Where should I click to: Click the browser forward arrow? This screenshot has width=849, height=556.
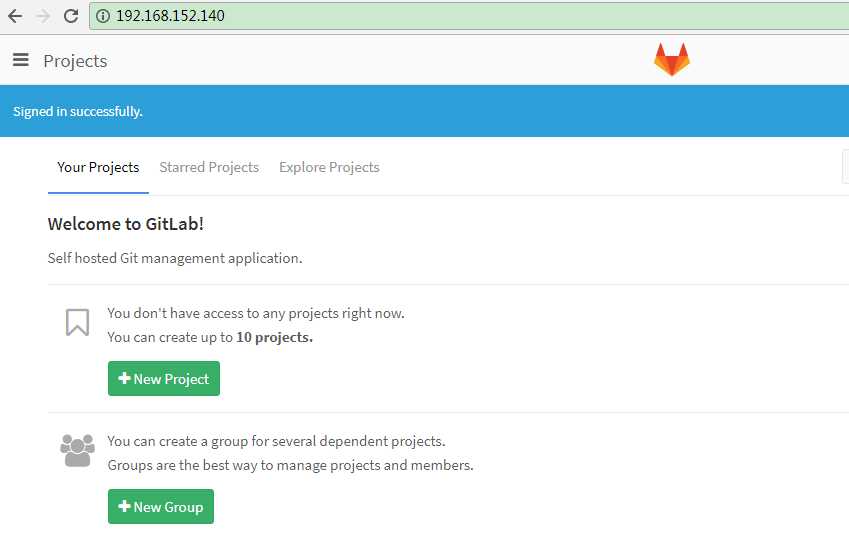point(43,16)
